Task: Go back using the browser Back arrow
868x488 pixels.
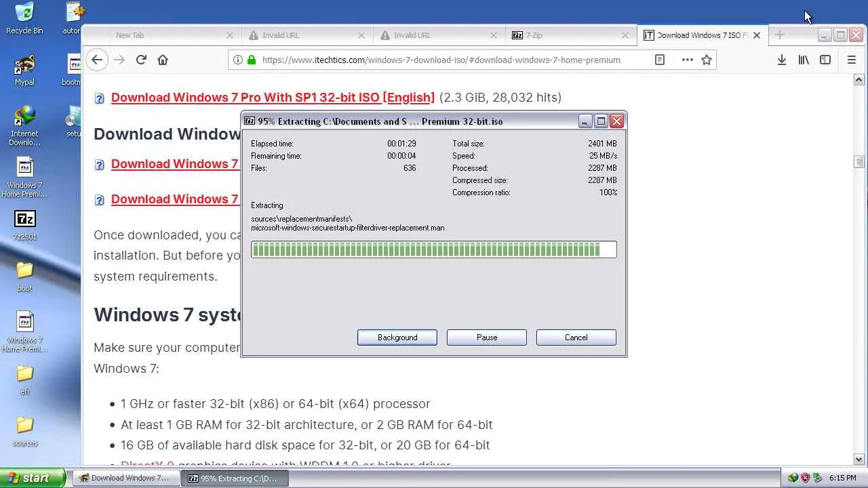Action: tap(97, 60)
